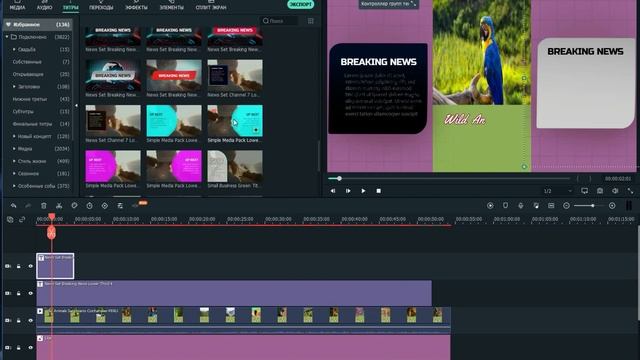Adjust the timeline zoom slider
The image size is (640, 360).
pyautogui.click(x=589, y=206)
